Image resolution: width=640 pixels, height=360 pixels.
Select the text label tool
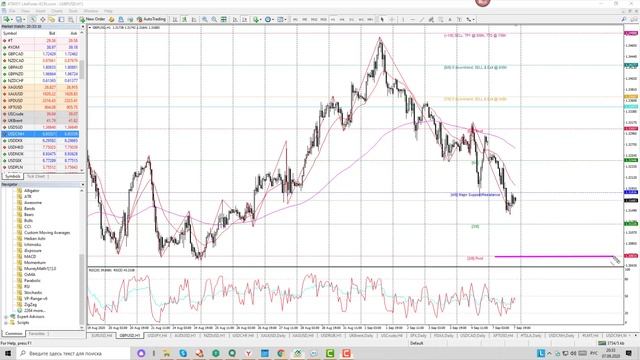point(459,19)
